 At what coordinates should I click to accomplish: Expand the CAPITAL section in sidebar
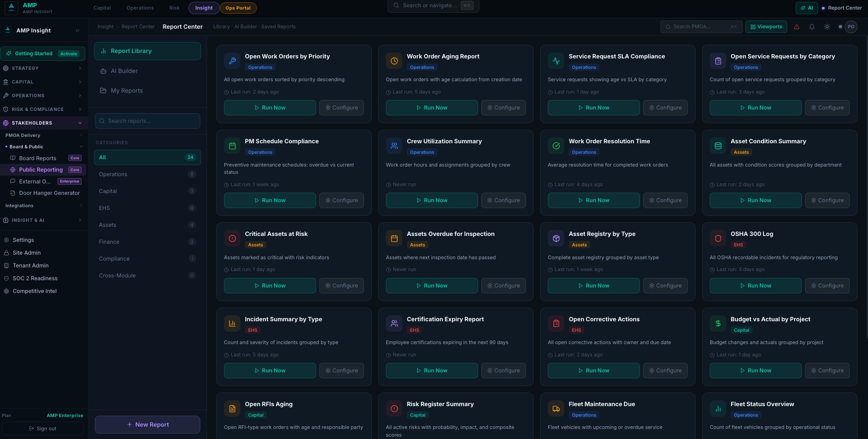point(43,82)
